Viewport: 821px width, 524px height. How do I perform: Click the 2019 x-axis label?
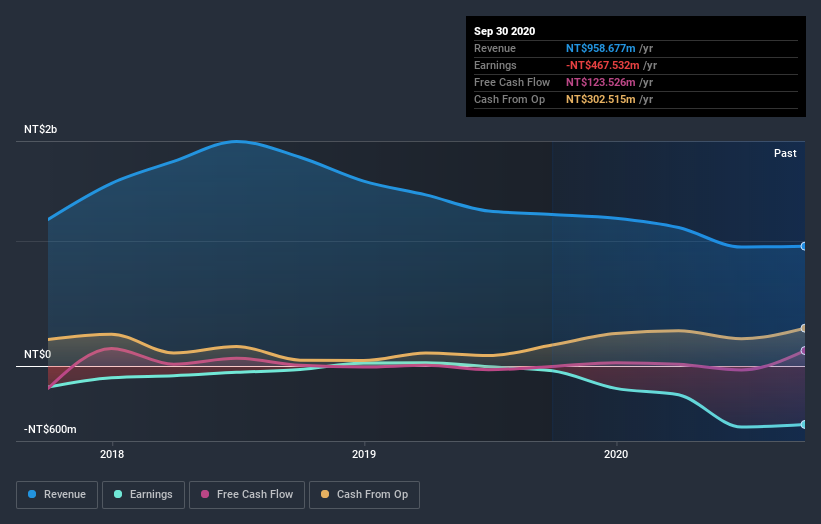364,454
